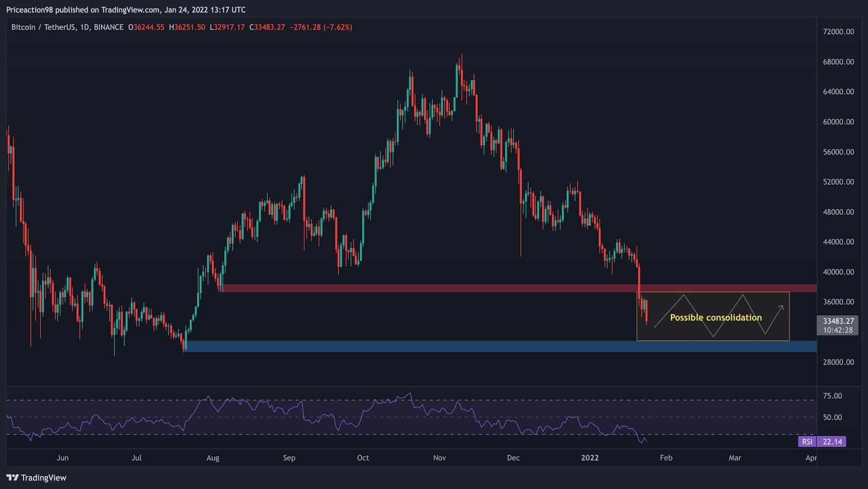The height and width of the screenshot is (489, 868).
Task: Click the Jun label on time axis
Action: (x=62, y=457)
